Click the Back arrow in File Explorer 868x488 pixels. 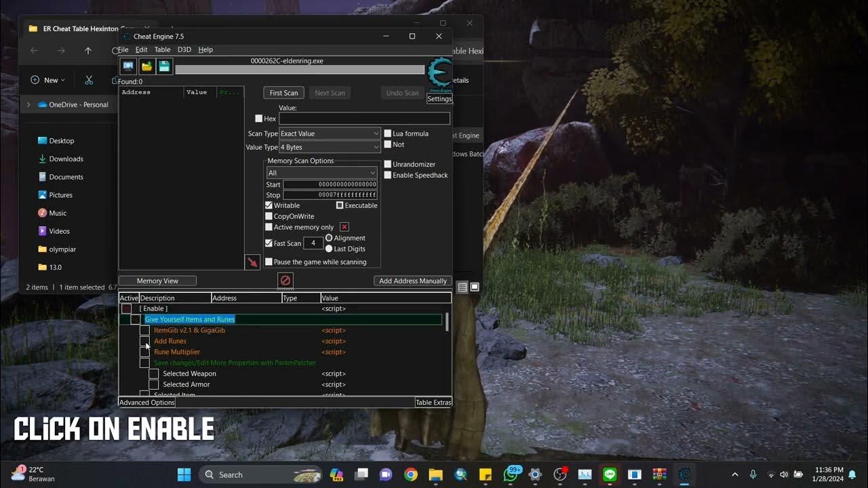tap(34, 51)
